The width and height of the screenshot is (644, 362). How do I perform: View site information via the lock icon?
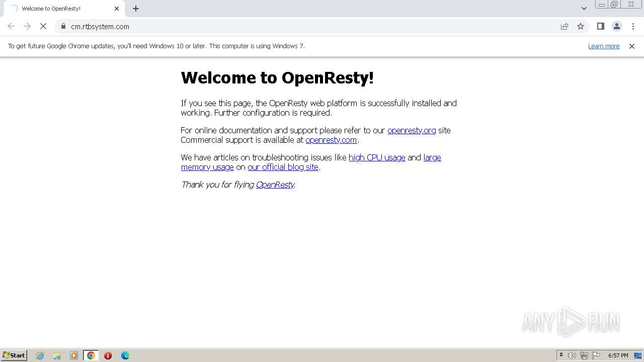[x=63, y=26]
